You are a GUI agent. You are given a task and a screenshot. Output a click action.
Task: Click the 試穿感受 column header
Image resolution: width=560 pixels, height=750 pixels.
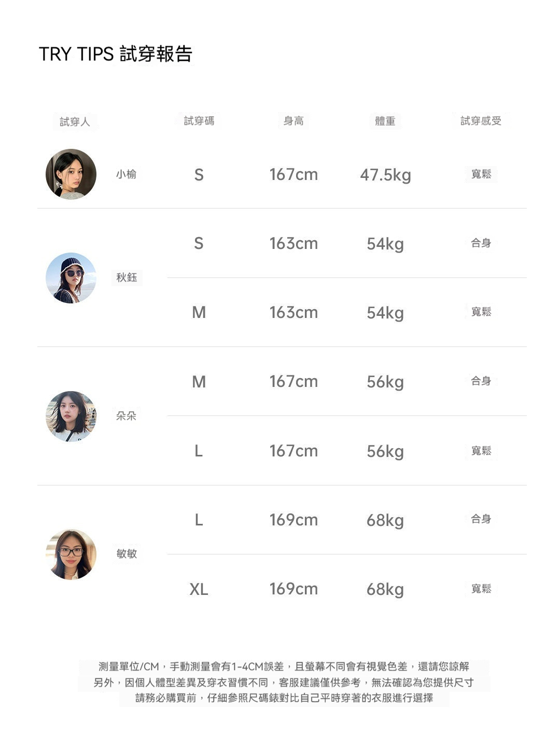click(481, 121)
